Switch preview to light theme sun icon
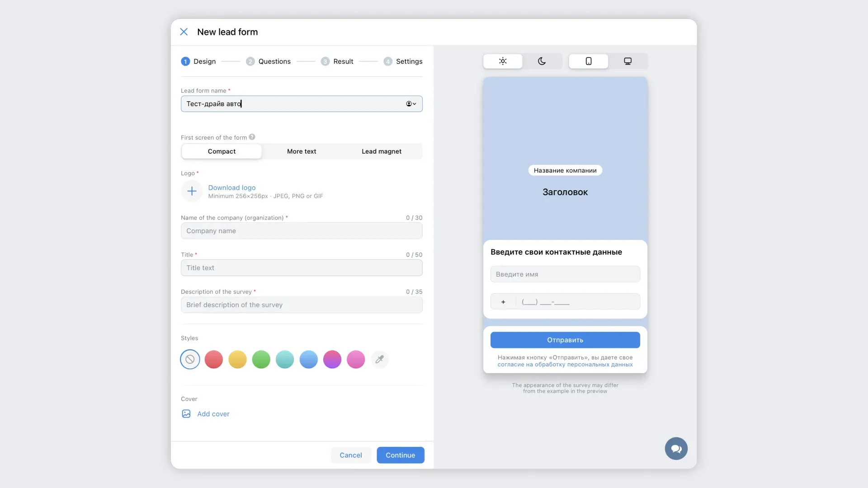 click(x=503, y=61)
